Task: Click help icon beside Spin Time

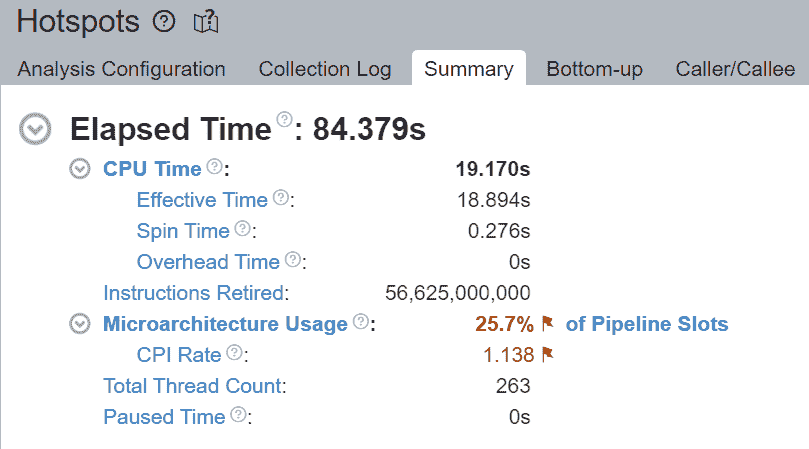Action: pos(242,229)
